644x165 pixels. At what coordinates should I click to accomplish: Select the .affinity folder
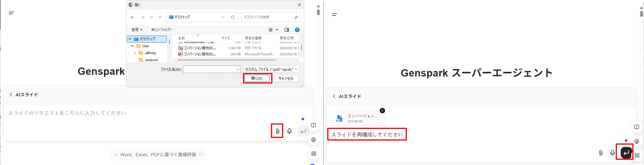pyautogui.click(x=150, y=53)
